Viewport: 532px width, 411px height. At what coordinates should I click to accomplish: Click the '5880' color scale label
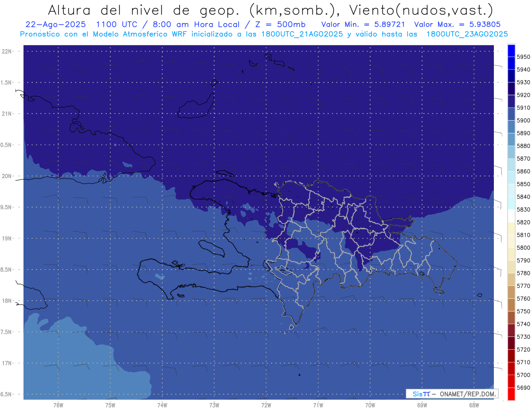[523, 146]
